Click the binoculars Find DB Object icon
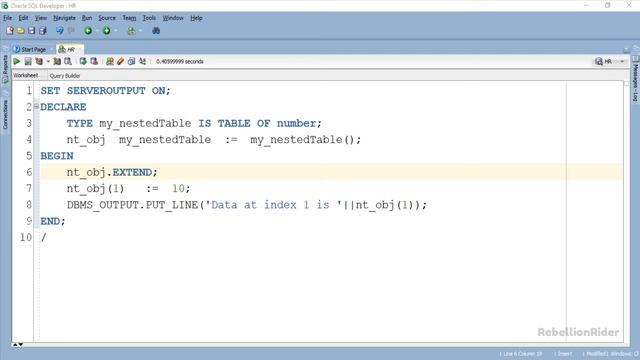This screenshot has width=640, height=360. point(156,31)
